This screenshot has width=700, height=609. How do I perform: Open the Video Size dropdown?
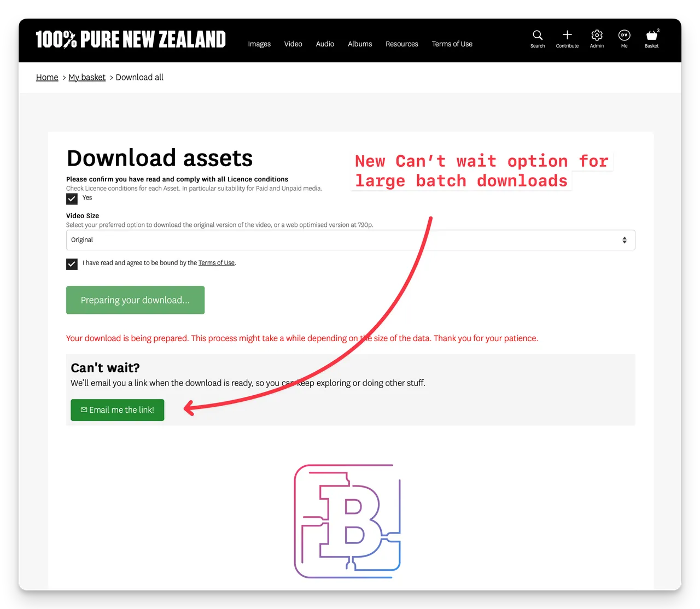pos(351,240)
